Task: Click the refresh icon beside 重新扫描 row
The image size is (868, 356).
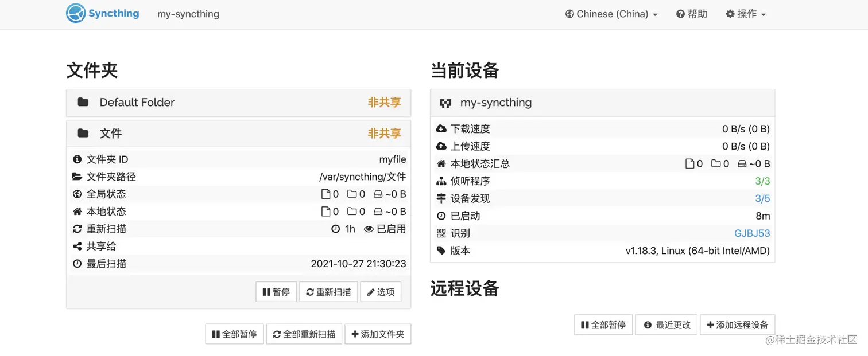Action: [77, 229]
